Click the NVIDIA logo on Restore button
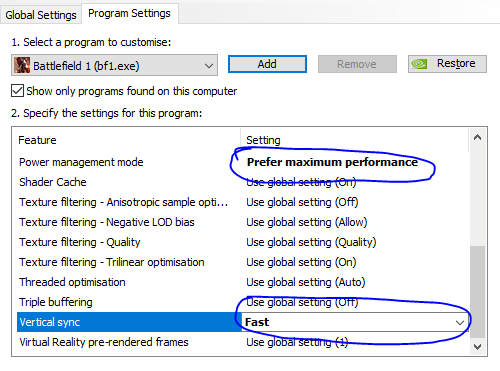This screenshot has width=500, height=371. tap(419, 64)
